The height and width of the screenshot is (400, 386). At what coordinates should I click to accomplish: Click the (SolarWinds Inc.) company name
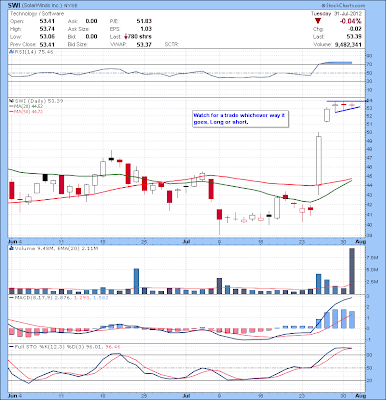(41, 6)
